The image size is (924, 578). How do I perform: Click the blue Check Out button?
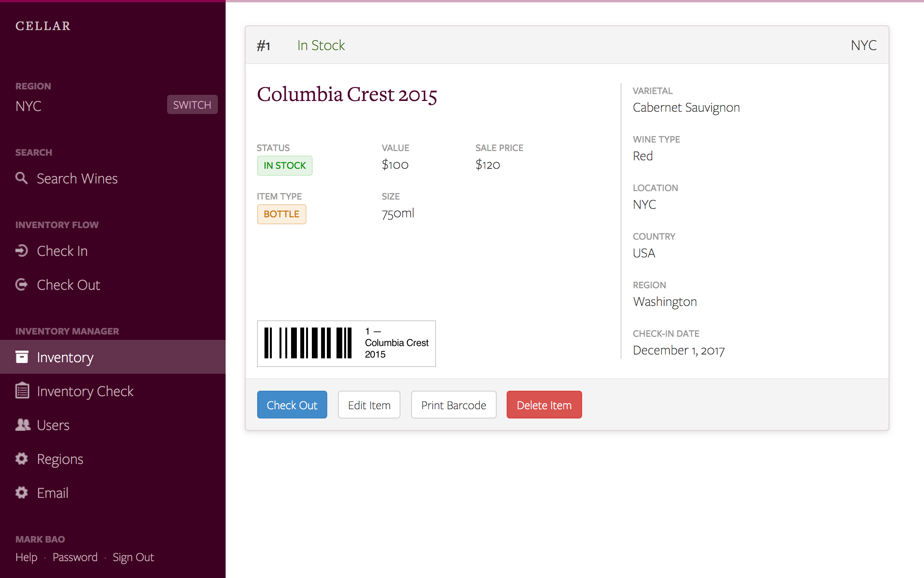point(292,405)
